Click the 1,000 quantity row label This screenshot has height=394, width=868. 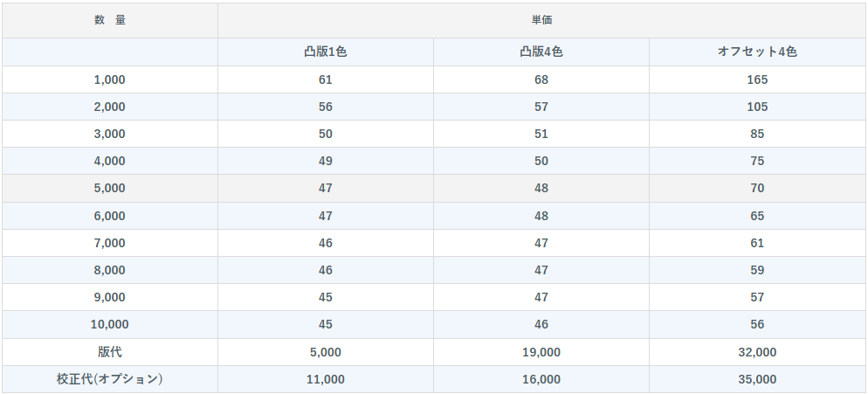click(110, 79)
